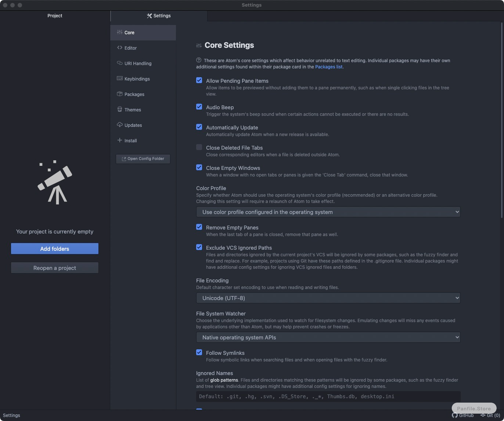Click the GitHub status bar label

tap(466, 415)
